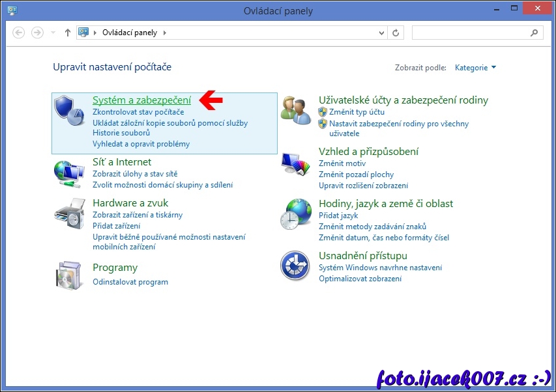Click the Usnadnění přístupu icon
The height and width of the screenshot is (392, 556).
[295, 265]
